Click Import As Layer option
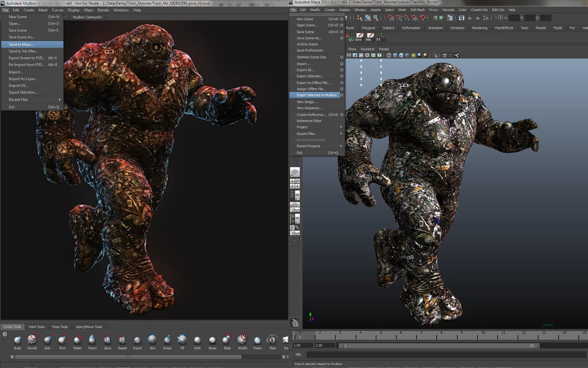The height and width of the screenshot is (368, 588). tap(24, 79)
